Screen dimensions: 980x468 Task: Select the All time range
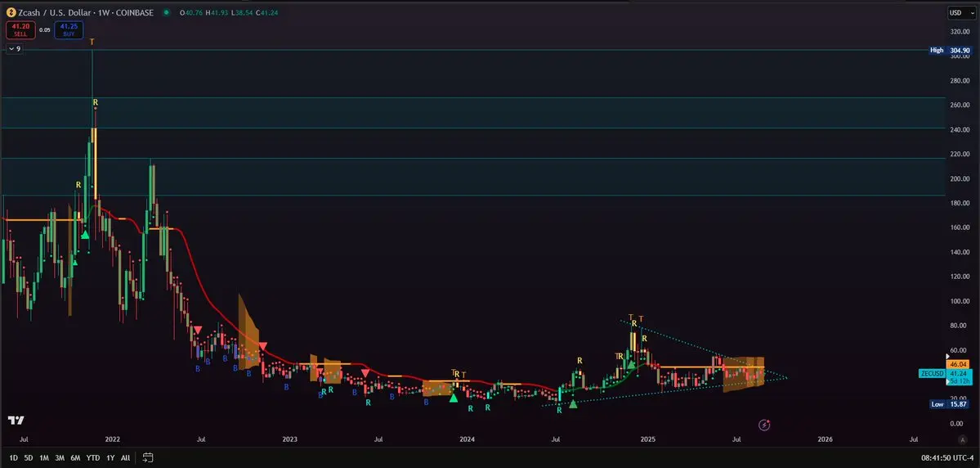click(125, 458)
